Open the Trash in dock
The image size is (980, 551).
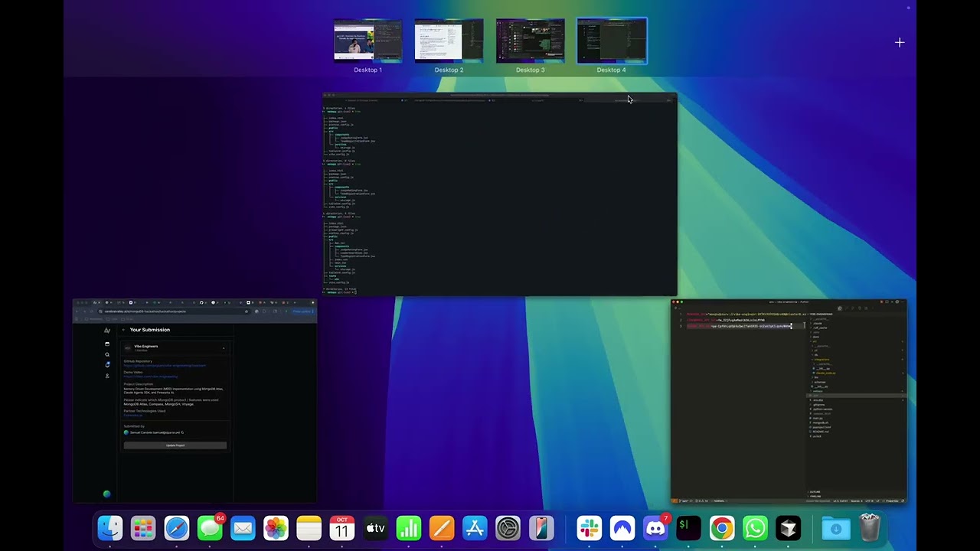point(870,528)
